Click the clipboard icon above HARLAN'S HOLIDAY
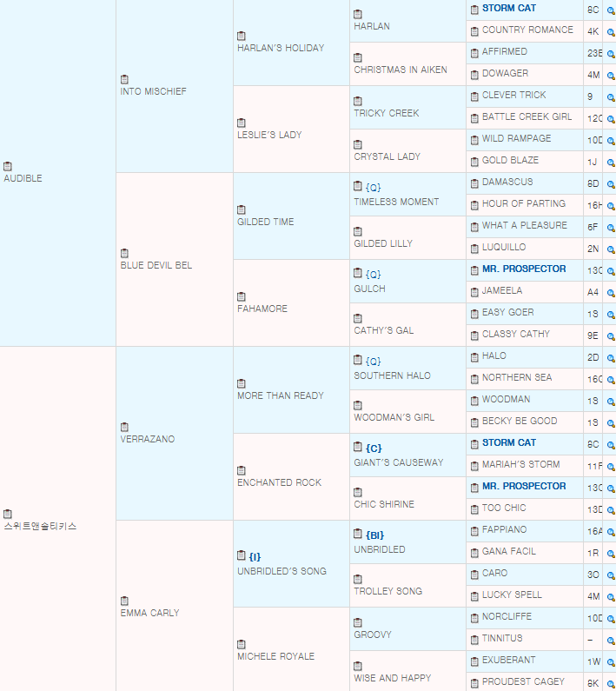This screenshot has width=616, height=691. click(x=241, y=36)
